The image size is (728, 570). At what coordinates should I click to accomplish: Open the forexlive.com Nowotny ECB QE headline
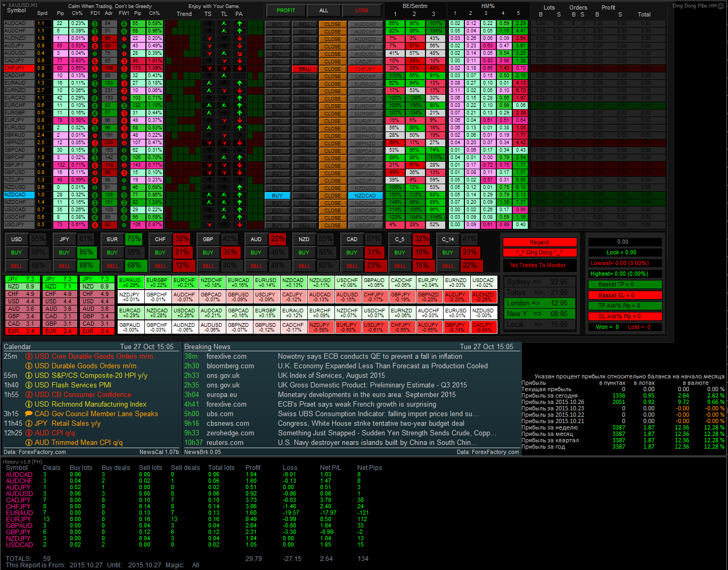tap(370, 357)
